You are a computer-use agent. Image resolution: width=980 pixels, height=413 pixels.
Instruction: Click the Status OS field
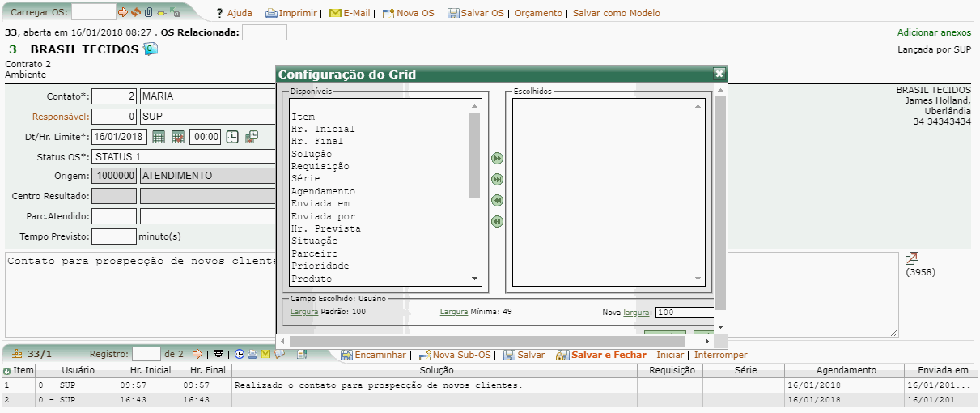point(184,156)
